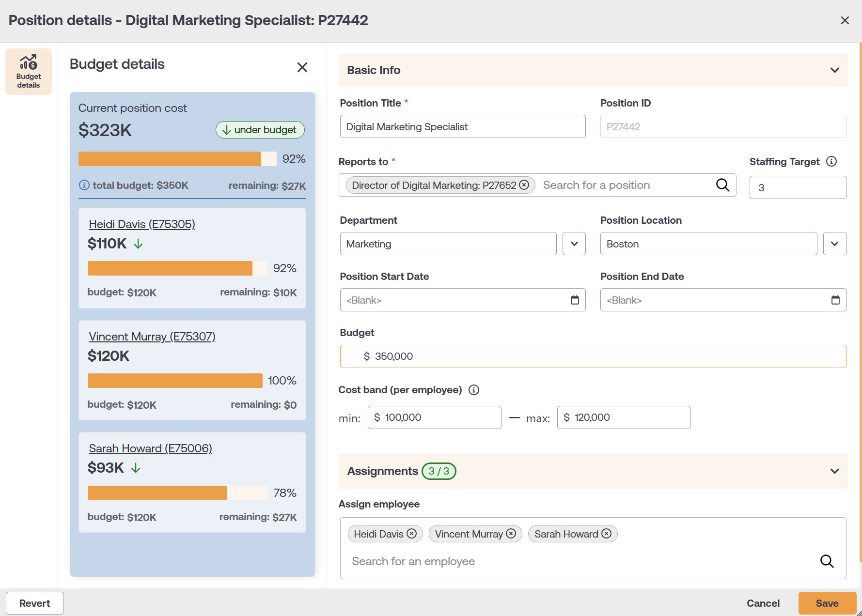Screen dimensions: 862x616
Task: Click the Budget amount field
Action: 593,356
